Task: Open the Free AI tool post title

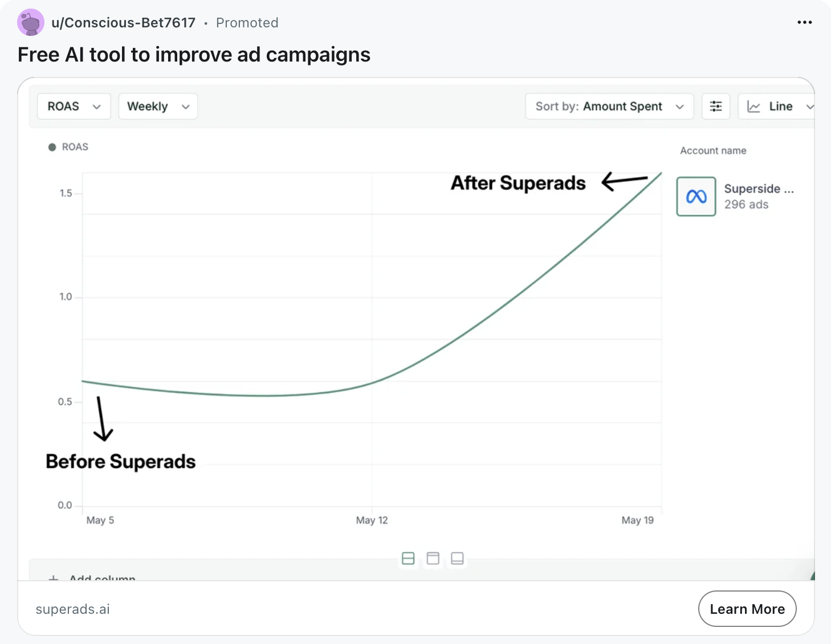Action: pos(194,54)
